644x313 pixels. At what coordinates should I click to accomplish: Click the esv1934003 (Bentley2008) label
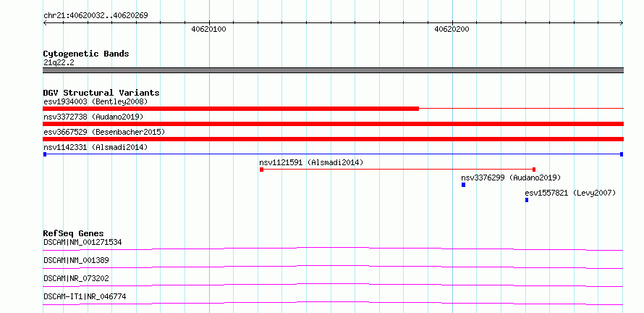96,101
